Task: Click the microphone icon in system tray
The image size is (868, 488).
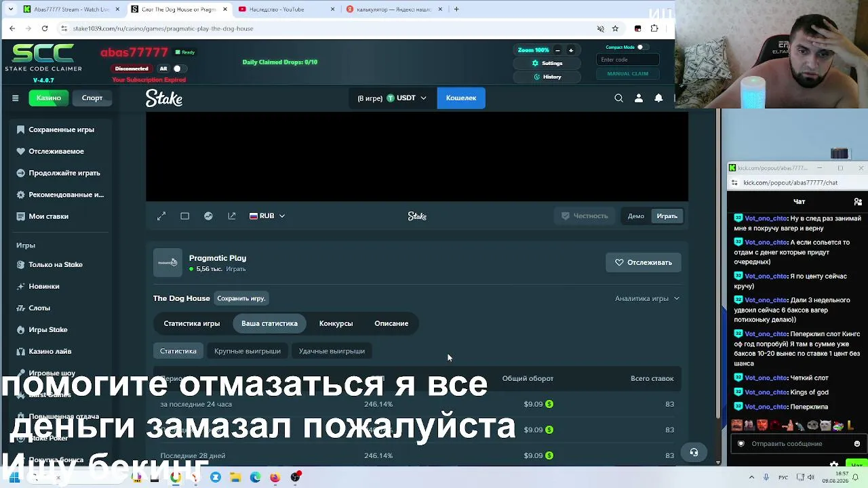Action: 766,477
